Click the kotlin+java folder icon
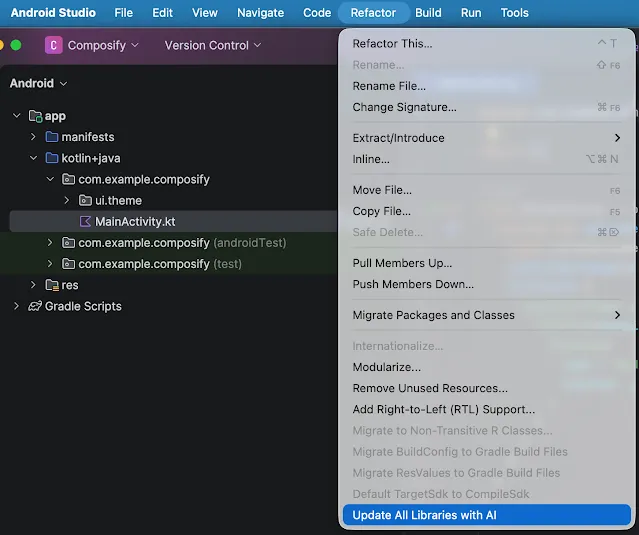This screenshot has height=535, width=639. [x=51, y=158]
